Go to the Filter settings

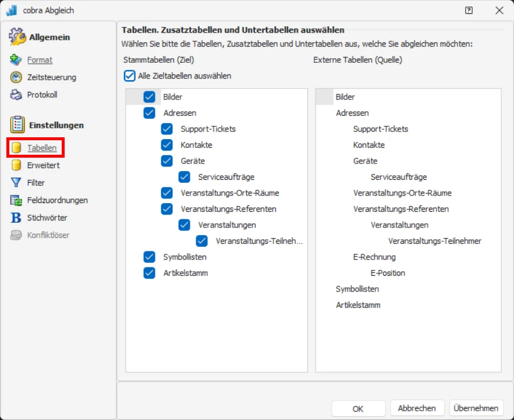click(x=36, y=183)
